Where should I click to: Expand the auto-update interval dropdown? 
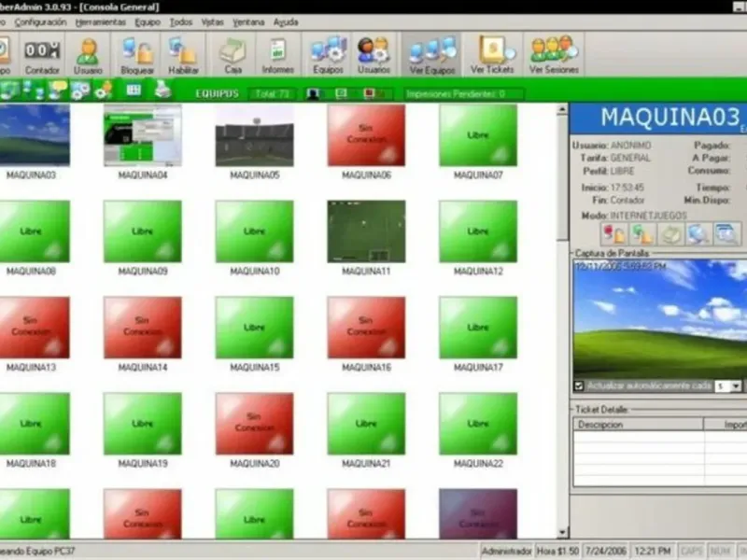[736, 385]
